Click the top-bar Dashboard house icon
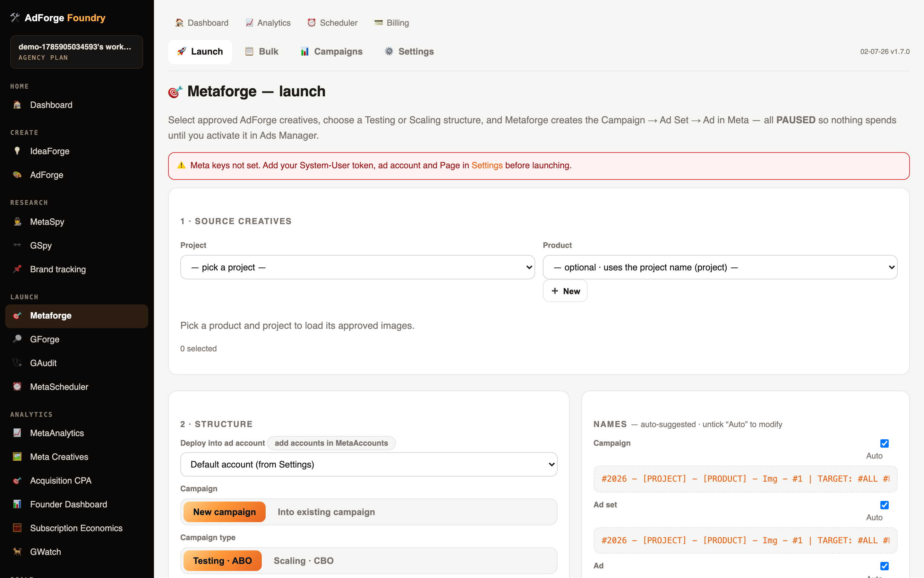The height and width of the screenshot is (578, 924). coord(179,22)
